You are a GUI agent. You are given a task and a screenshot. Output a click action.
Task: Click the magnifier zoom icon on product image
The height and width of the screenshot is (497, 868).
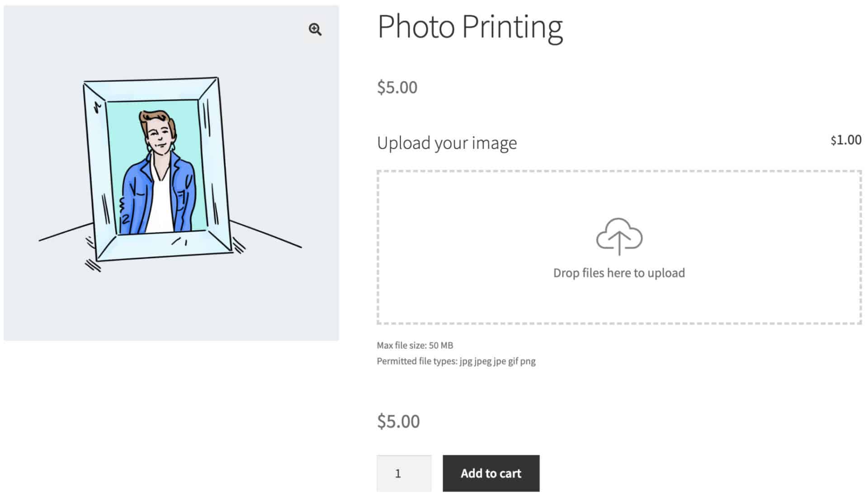click(x=315, y=29)
